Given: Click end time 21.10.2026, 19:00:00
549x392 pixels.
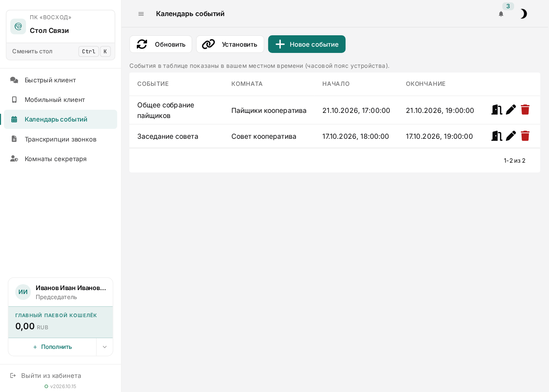Looking at the screenshot, I should point(440,111).
